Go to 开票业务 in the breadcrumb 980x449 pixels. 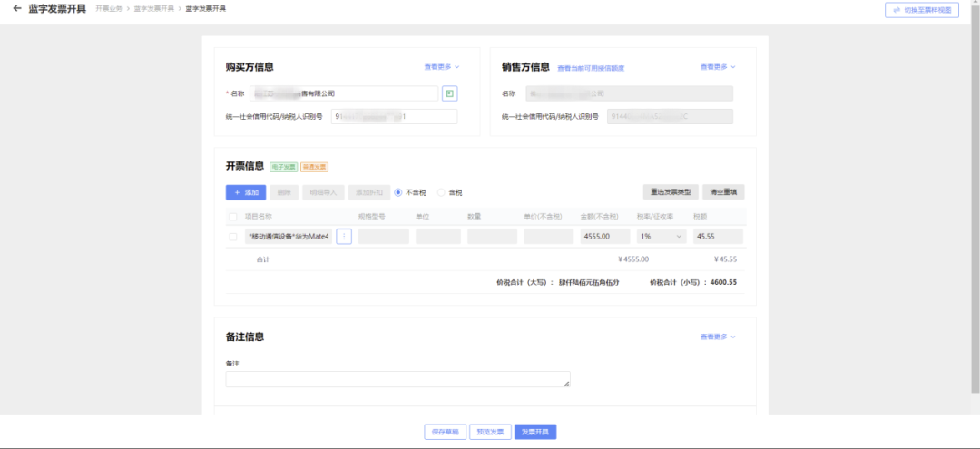coord(109,9)
